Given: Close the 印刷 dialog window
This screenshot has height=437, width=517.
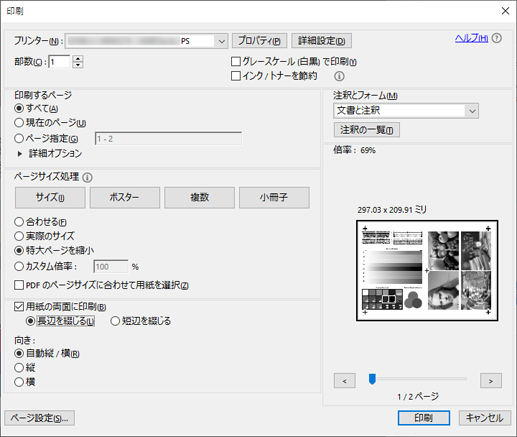Looking at the screenshot, I should (x=505, y=11).
